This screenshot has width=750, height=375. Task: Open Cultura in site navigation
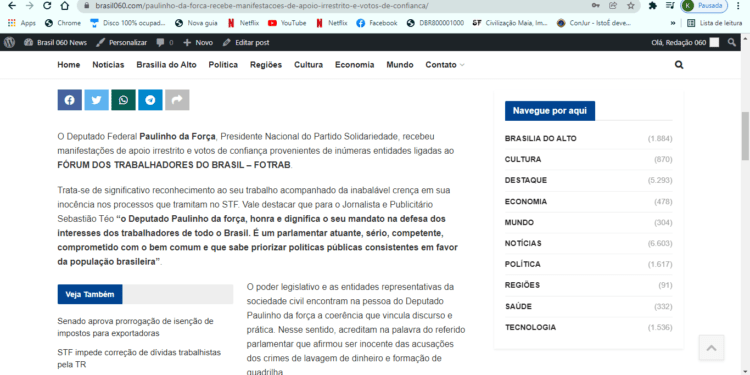tap(309, 65)
